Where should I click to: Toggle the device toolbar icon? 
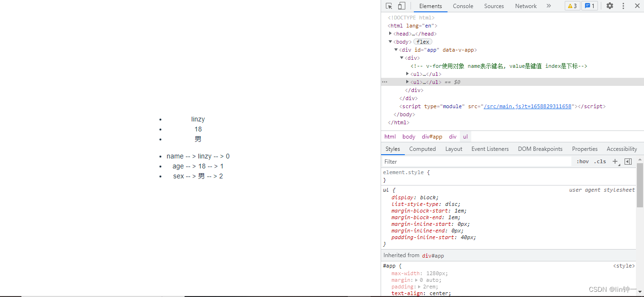401,6
